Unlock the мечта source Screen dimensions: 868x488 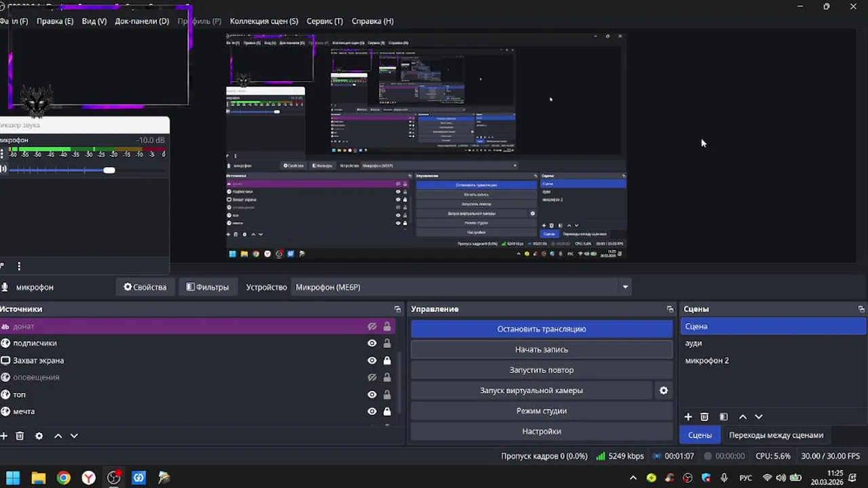pyautogui.click(x=387, y=411)
